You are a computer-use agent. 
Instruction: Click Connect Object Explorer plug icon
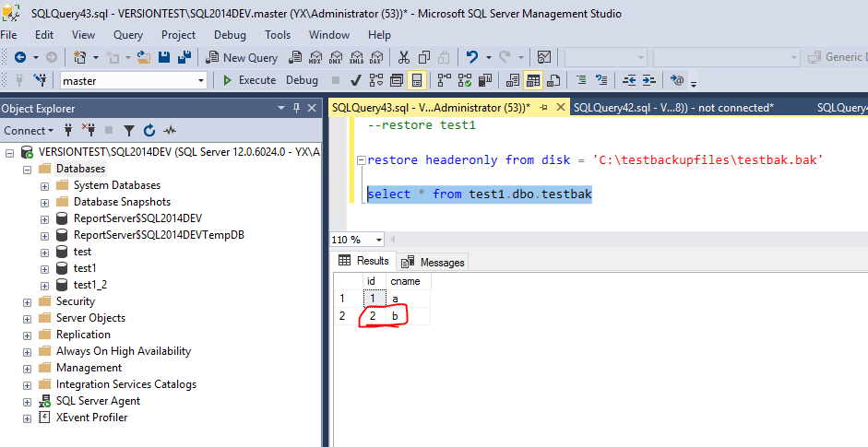[x=68, y=131]
